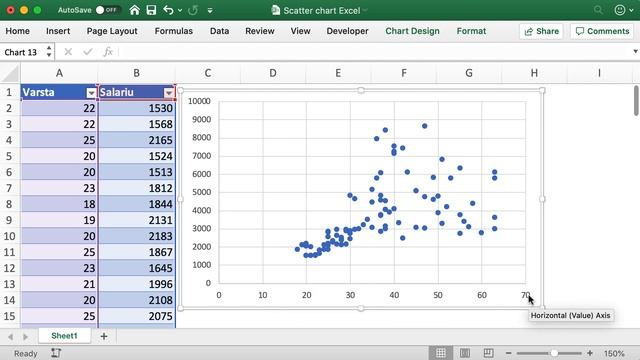Click the Name Box showing Chart 13
The height and width of the screenshot is (360, 640).
[x=21, y=52]
